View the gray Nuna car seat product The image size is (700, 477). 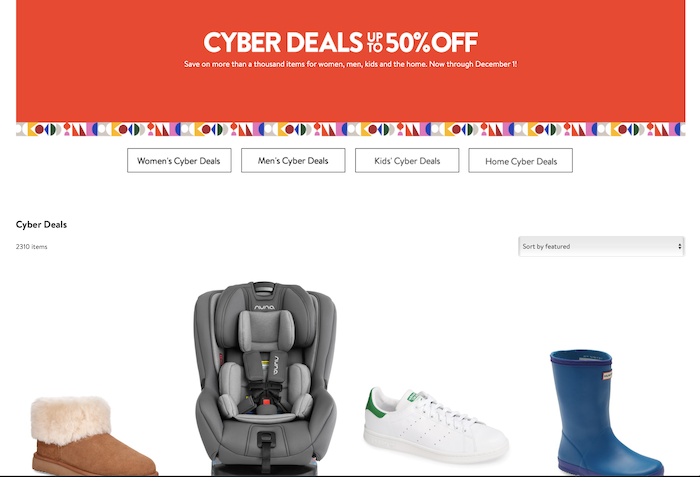265,378
